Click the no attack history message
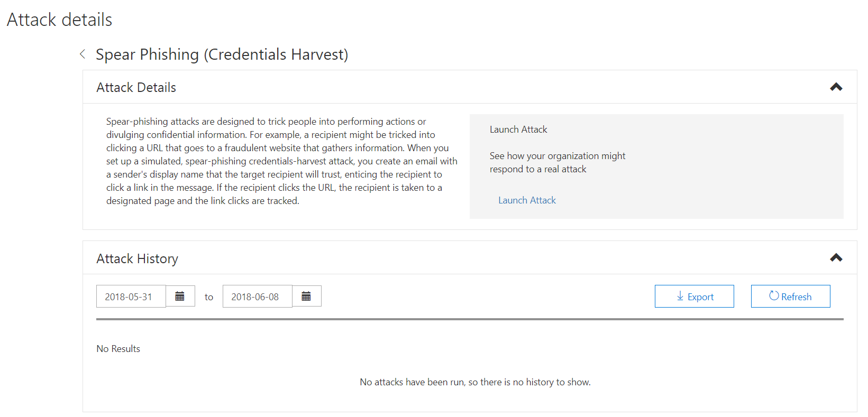The height and width of the screenshot is (417, 868). tap(475, 382)
